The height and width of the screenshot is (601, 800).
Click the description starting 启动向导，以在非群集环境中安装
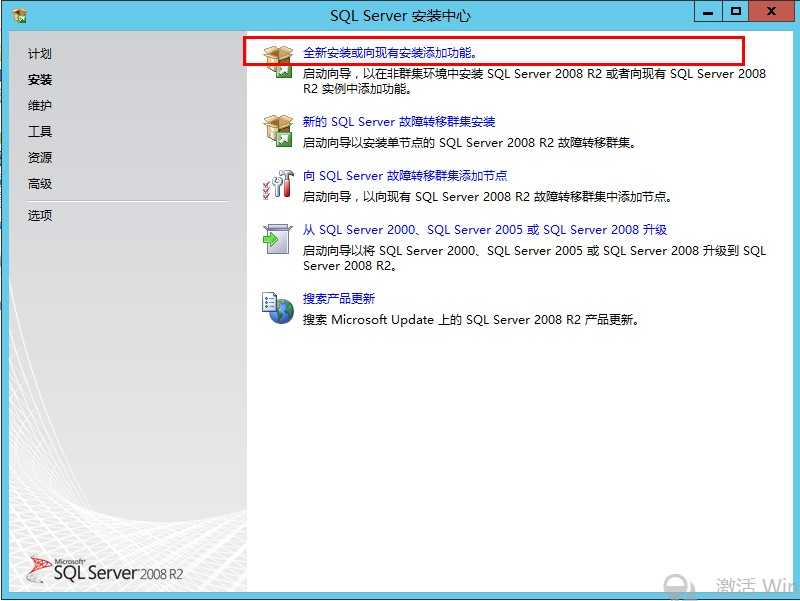click(x=534, y=81)
